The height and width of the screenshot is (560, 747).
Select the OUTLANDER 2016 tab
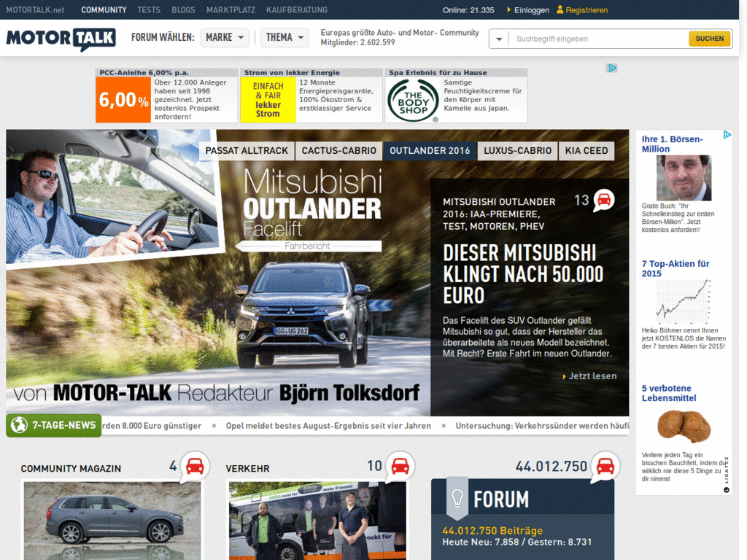[430, 150]
